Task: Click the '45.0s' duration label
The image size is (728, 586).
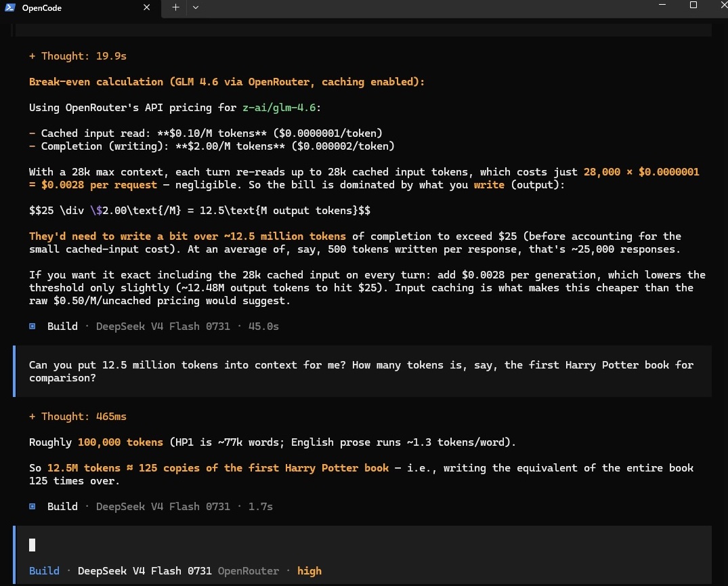Action: point(263,327)
